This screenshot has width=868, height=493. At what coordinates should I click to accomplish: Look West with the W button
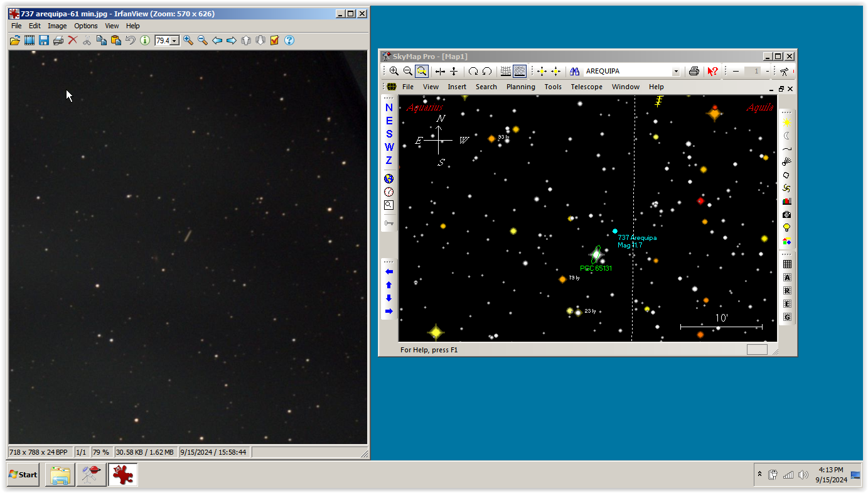tap(389, 147)
